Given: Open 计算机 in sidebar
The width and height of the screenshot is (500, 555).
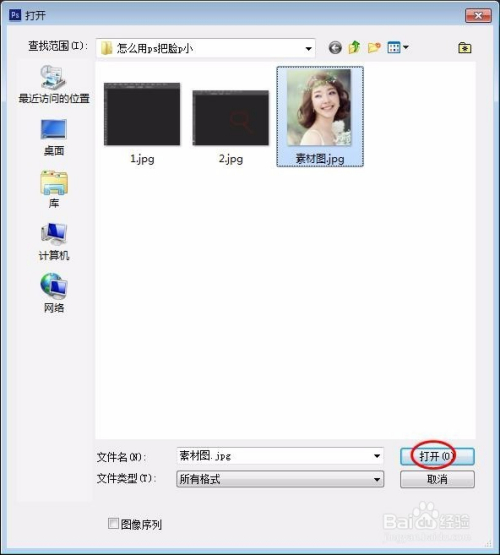Looking at the screenshot, I should (x=54, y=241).
